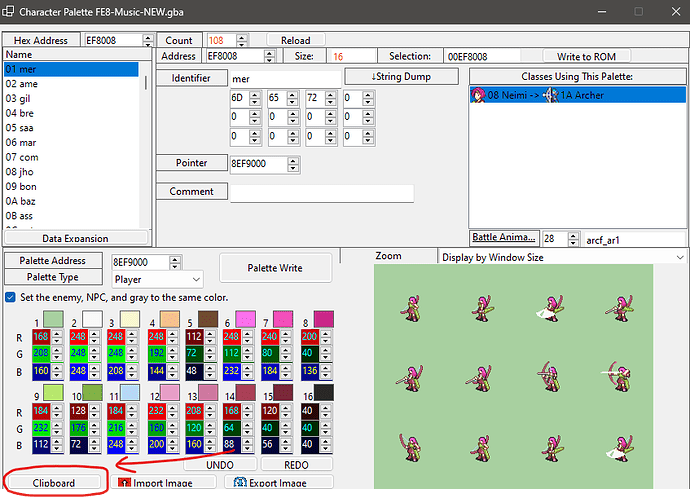Image resolution: width=690 pixels, height=497 pixels.
Task: Open the Zoom display size dropdown
Action: [x=560, y=257]
